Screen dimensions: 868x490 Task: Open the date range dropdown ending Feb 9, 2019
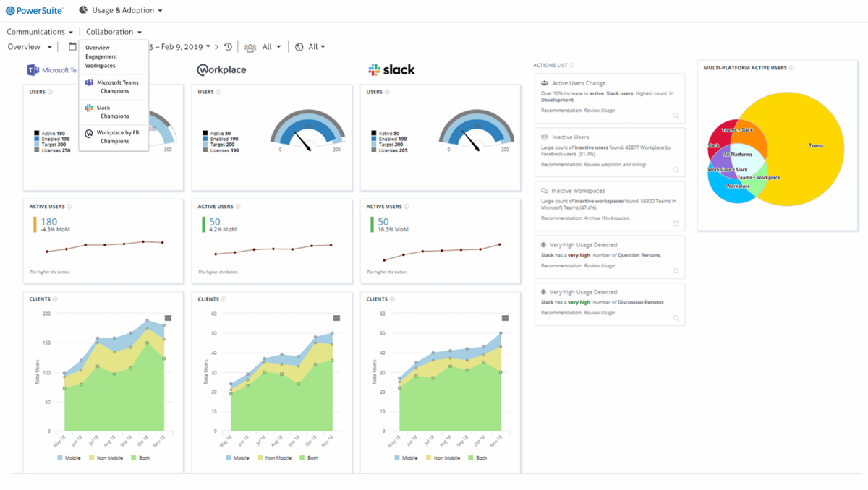click(x=180, y=47)
